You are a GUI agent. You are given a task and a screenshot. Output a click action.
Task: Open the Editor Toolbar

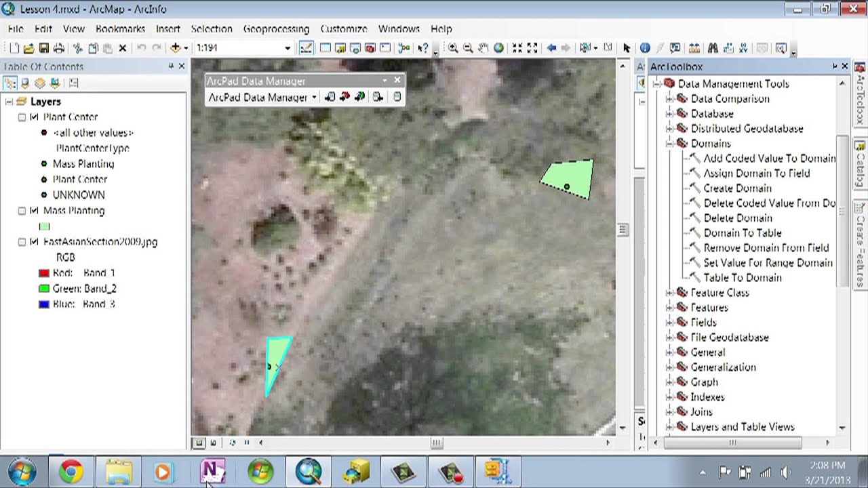(306, 48)
